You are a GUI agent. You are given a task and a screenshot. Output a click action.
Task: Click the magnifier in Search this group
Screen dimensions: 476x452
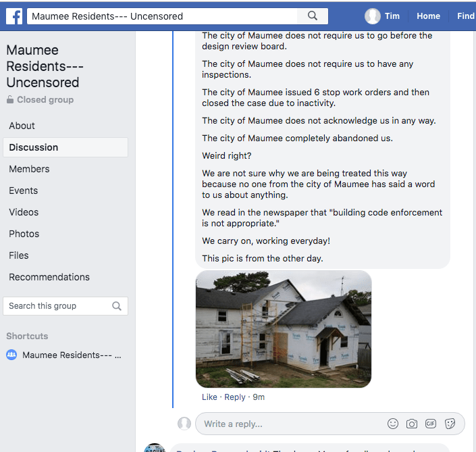coord(117,306)
